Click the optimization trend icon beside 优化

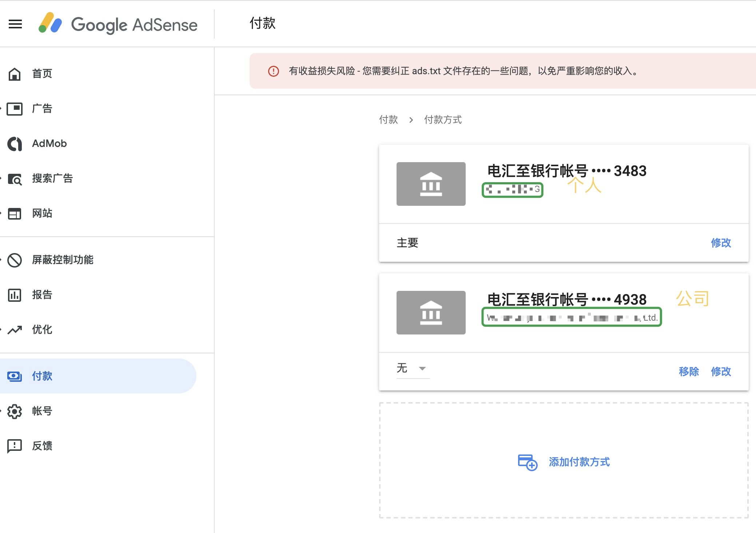(15, 330)
